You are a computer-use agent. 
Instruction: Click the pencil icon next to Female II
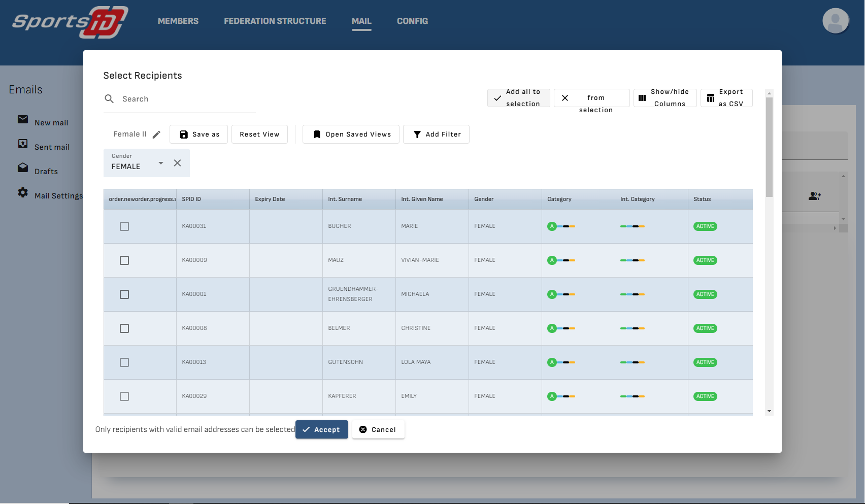coord(156,135)
